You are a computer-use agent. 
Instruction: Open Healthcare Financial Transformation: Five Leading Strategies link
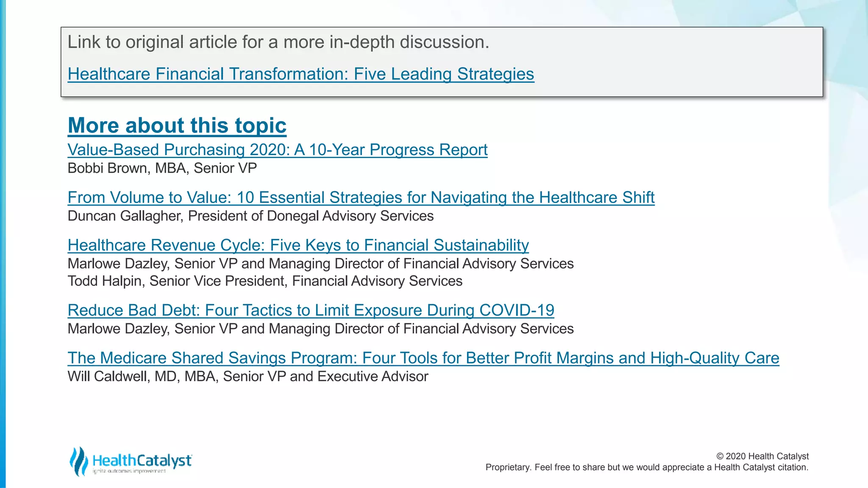point(300,74)
